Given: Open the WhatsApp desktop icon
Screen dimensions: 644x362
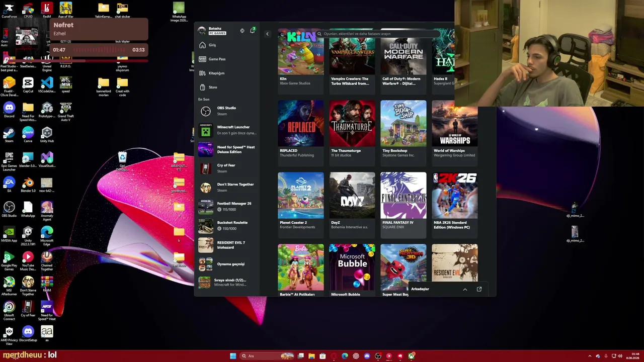Looking at the screenshot, I should coord(28,210).
